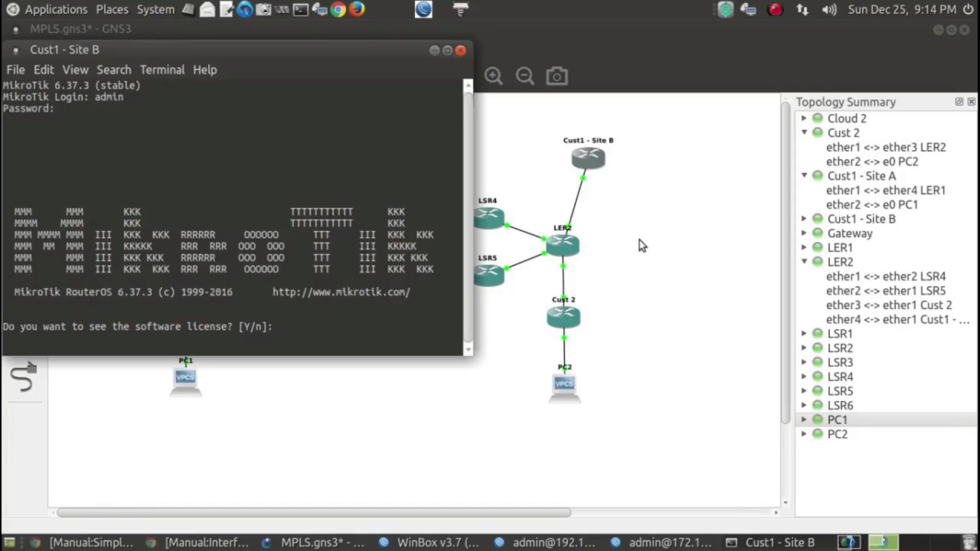Switch to Manual:Interf taskbar window
The width and height of the screenshot is (980, 551).
click(198, 543)
